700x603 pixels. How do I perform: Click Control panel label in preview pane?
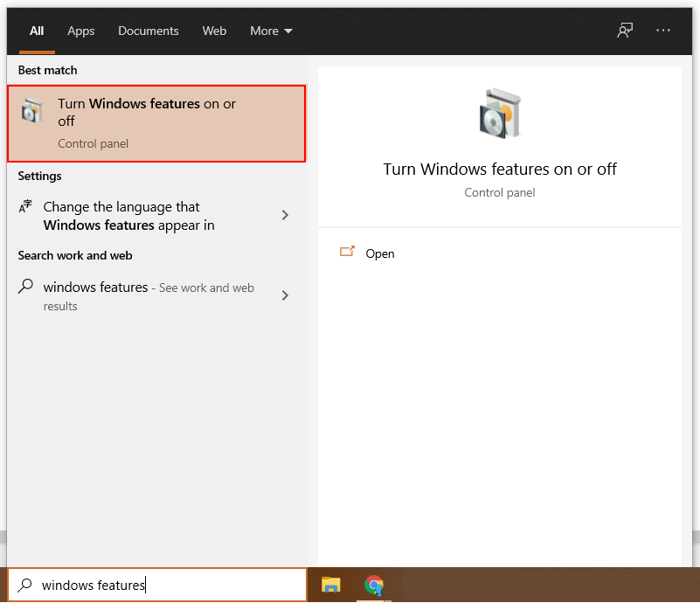pos(500,192)
